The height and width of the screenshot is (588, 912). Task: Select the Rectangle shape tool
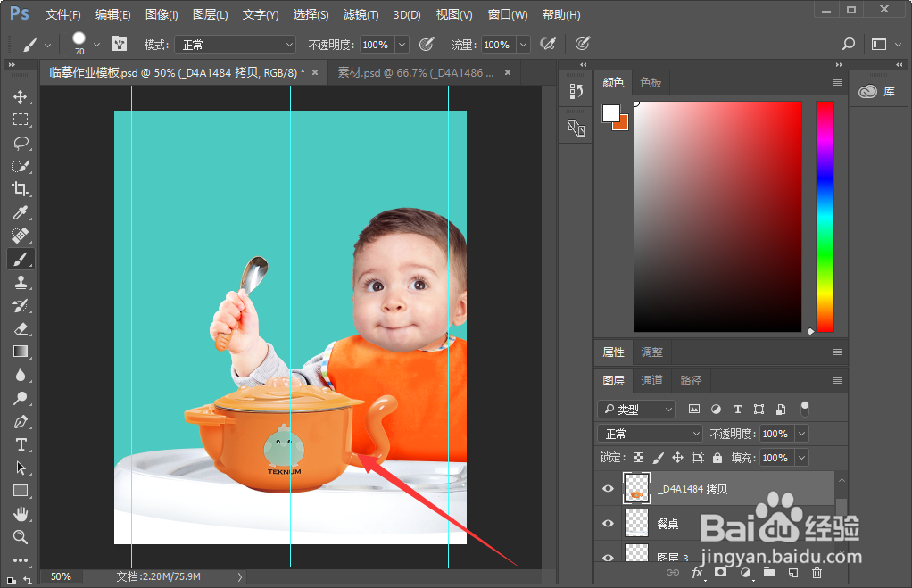[21, 491]
